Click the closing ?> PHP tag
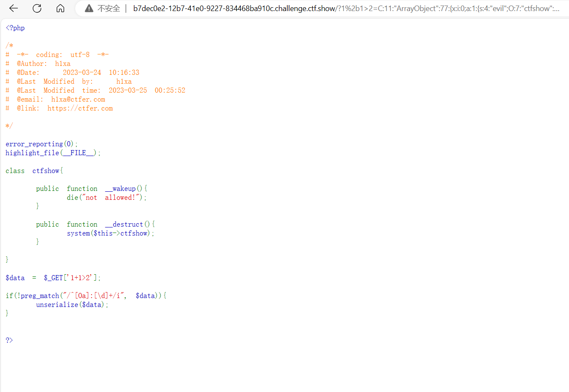This screenshot has height=392, width=569. pos(9,340)
